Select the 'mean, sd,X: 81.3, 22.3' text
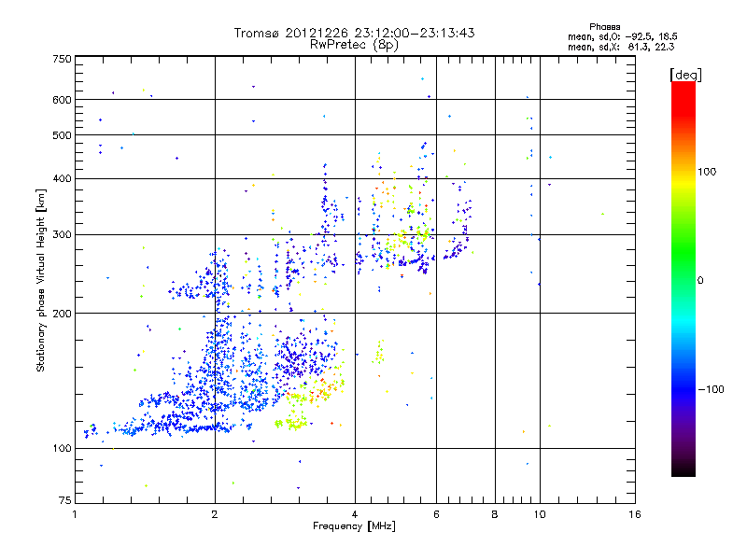 pyautogui.click(x=621, y=47)
